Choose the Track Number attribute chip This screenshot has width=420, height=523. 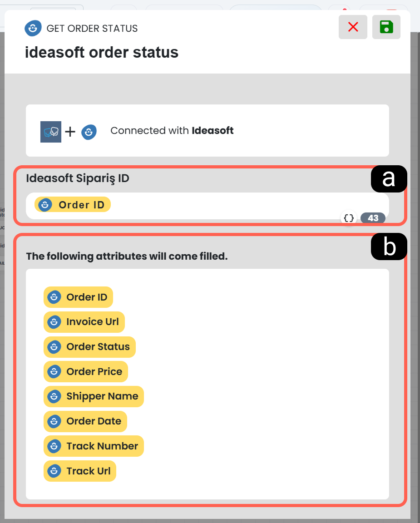tap(94, 446)
